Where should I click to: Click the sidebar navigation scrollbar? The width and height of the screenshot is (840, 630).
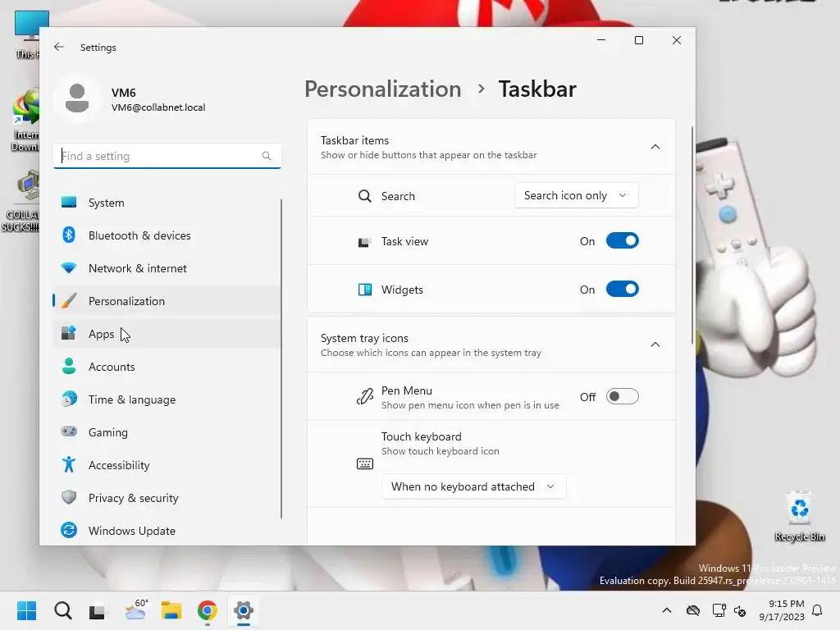click(x=281, y=359)
